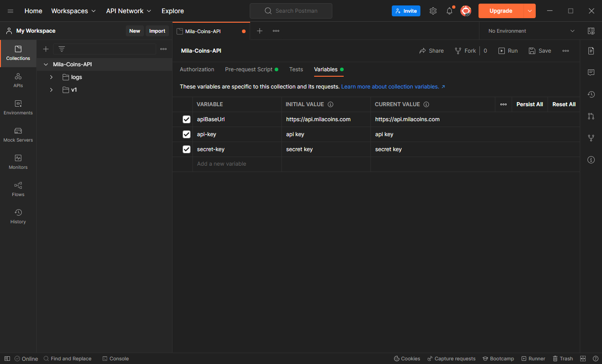This screenshot has height=364, width=602.
Task: Open Learn more about collection variables link
Action: click(x=393, y=87)
